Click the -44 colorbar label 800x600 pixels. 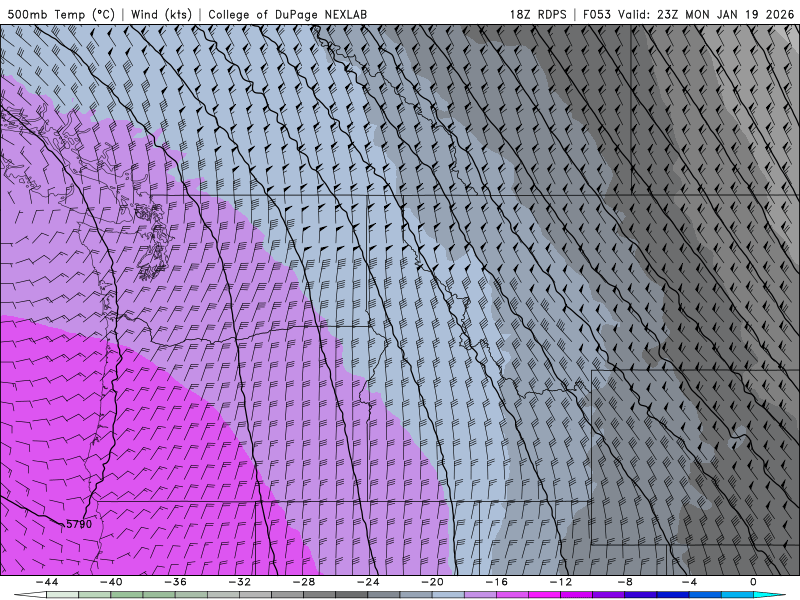pyautogui.click(x=46, y=582)
